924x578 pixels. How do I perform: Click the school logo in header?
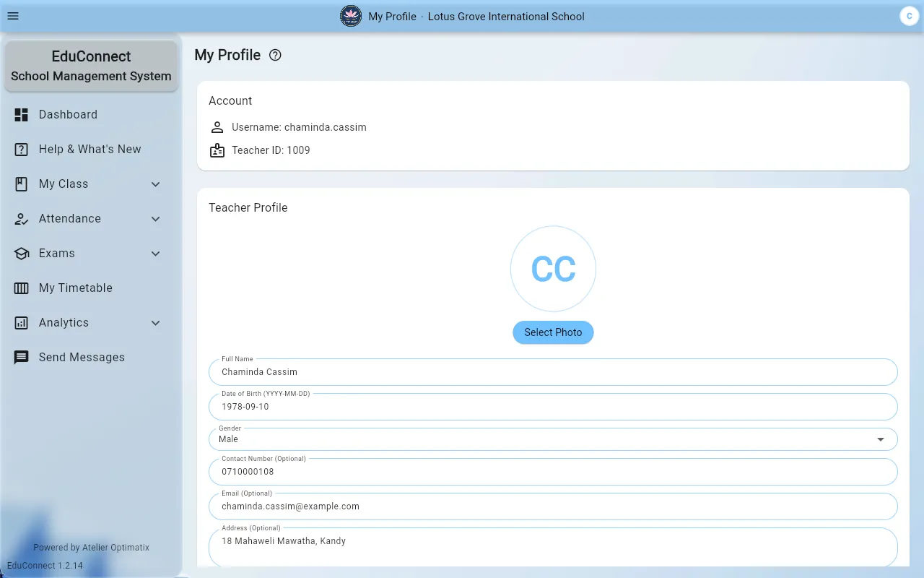[351, 16]
